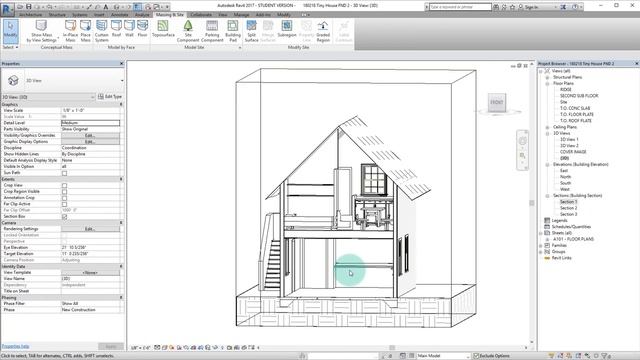The width and height of the screenshot is (640, 360).
Task: Click the Detail Level value field
Action: coord(90,123)
